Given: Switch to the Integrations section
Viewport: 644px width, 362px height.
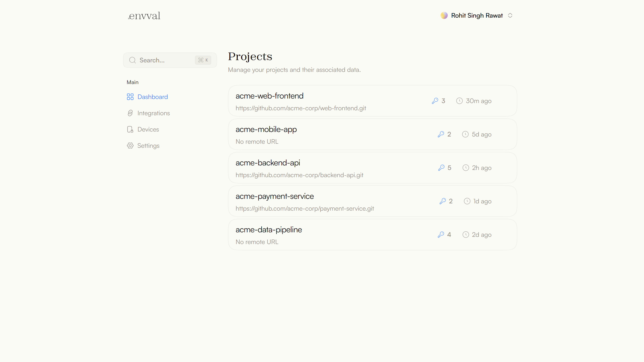Looking at the screenshot, I should (x=154, y=113).
